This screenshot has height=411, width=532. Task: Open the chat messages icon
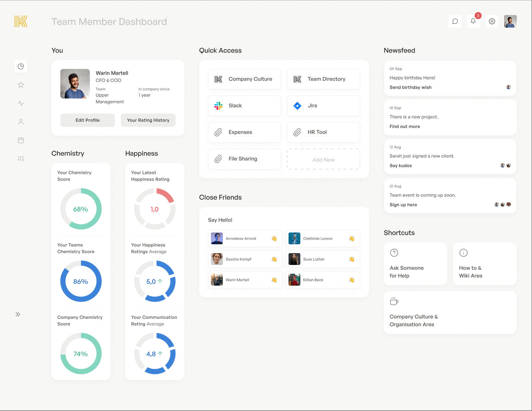point(455,21)
